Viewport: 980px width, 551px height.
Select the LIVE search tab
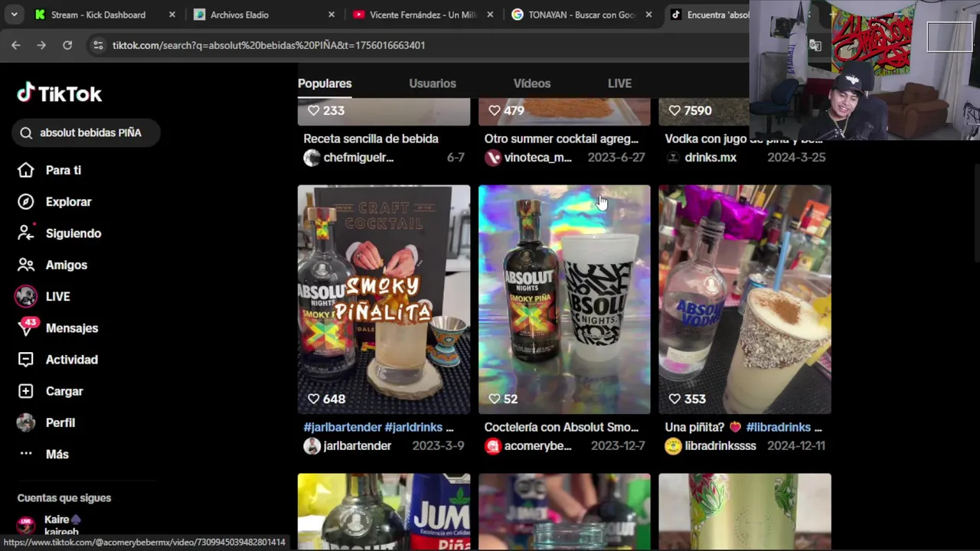point(619,83)
